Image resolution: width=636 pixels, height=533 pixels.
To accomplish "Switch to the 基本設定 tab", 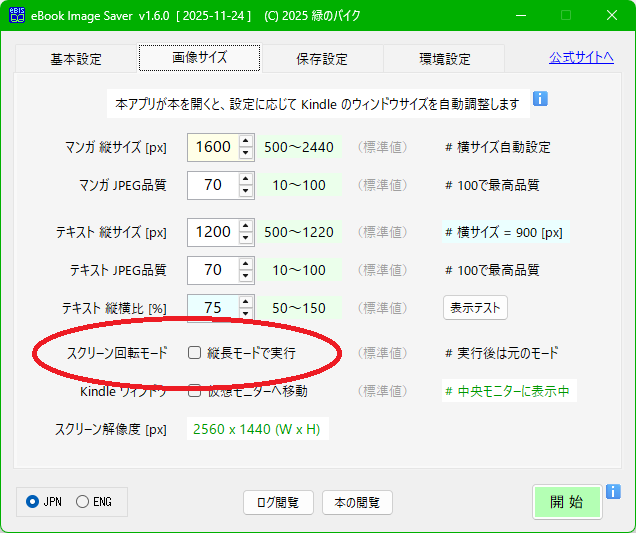I will click(x=76, y=59).
